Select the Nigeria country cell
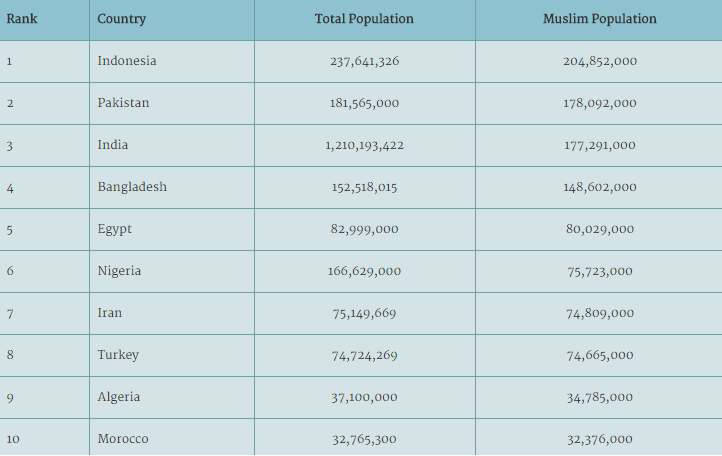The width and height of the screenshot is (722, 456). pyautogui.click(x=172, y=271)
